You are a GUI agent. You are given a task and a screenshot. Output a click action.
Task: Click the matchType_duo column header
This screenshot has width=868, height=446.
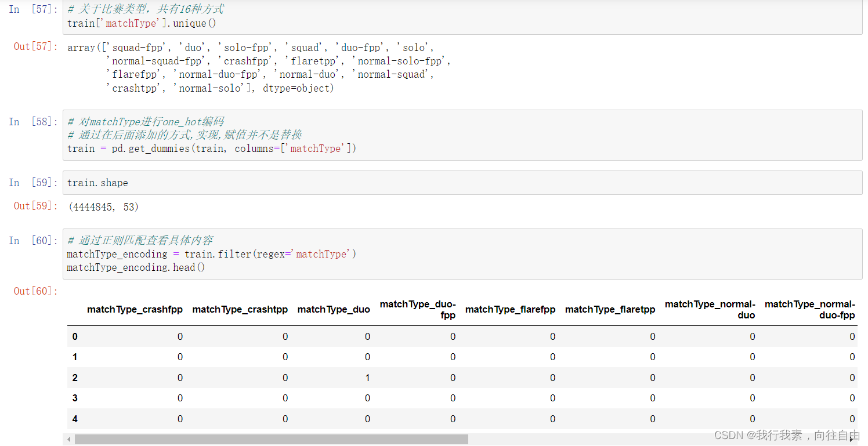click(334, 310)
